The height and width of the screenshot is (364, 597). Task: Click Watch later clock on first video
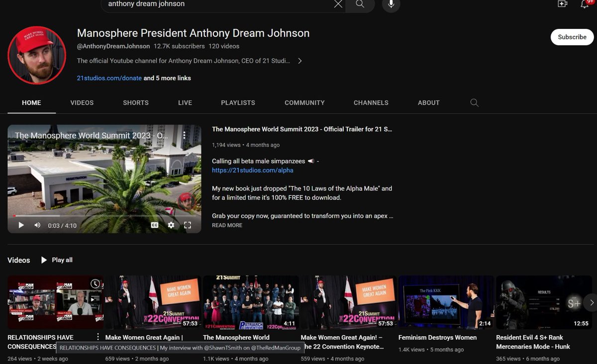(x=95, y=284)
